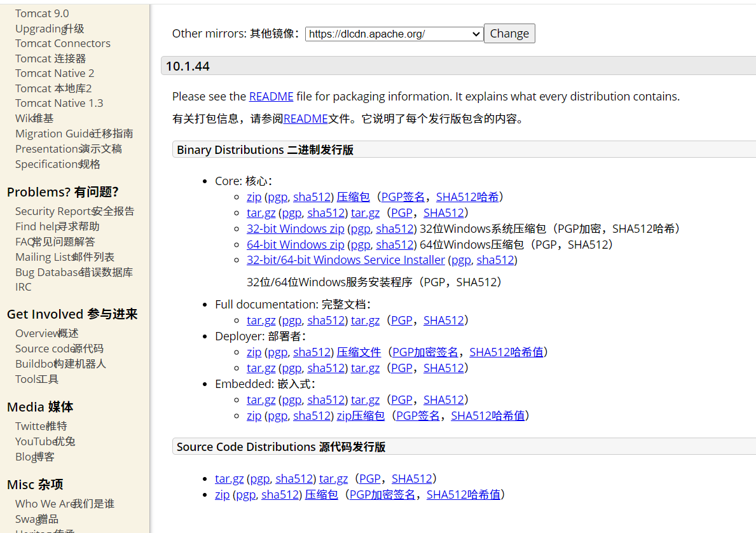The image size is (756, 533).
Task: Open Specifications sidebar link
Action: tap(57, 164)
